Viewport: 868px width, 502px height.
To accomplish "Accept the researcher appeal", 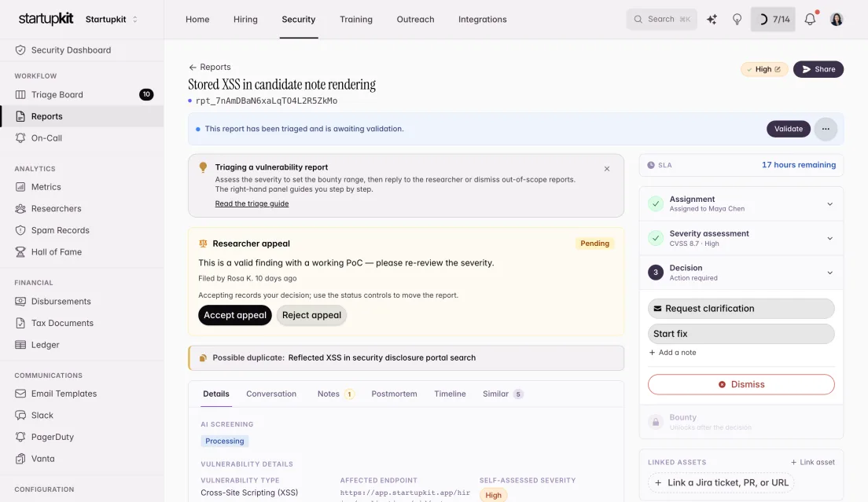I will click(235, 315).
